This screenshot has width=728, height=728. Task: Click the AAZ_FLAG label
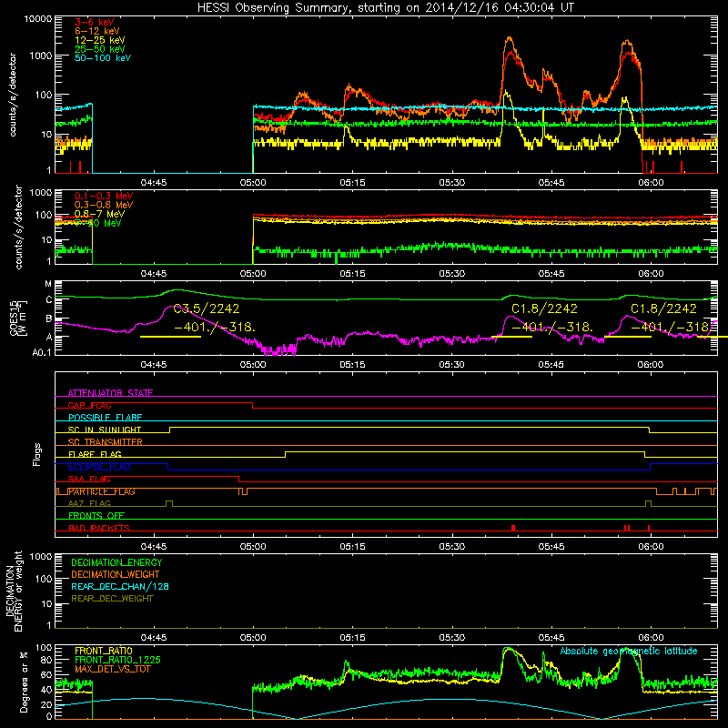(89, 503)
